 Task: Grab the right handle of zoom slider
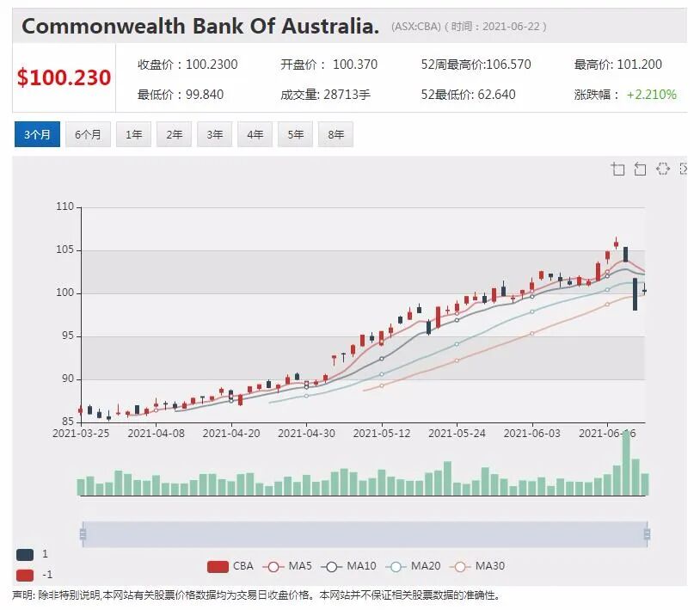click(x=647, y=534)
